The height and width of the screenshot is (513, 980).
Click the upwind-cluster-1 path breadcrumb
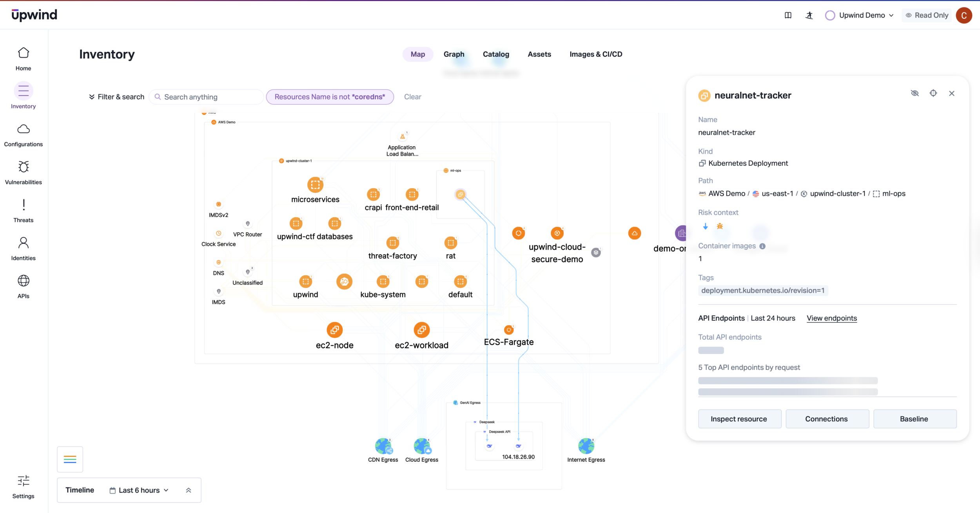tap(833, 194)
